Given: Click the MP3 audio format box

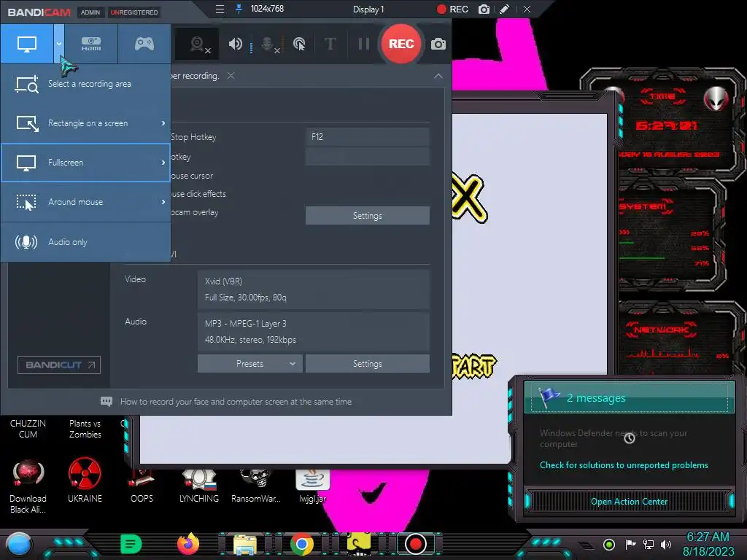Looking at the screenshot, I should pyautogui.click(x=314, y=332).
